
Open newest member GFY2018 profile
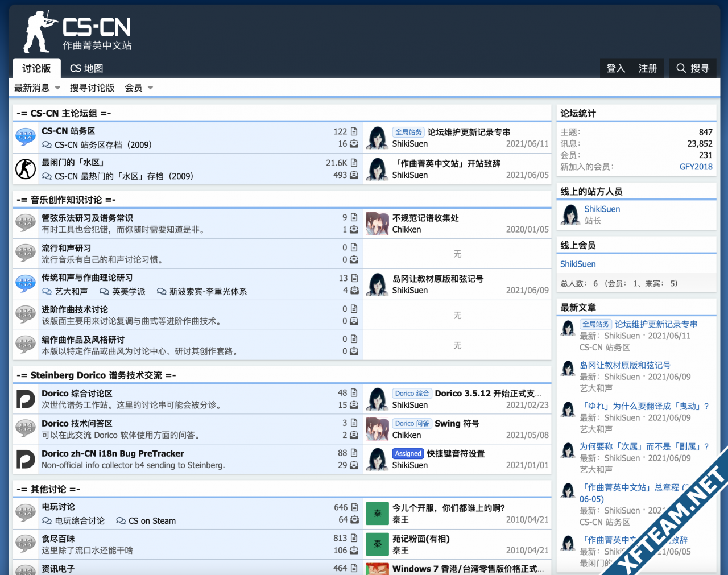tap(696, 167)
